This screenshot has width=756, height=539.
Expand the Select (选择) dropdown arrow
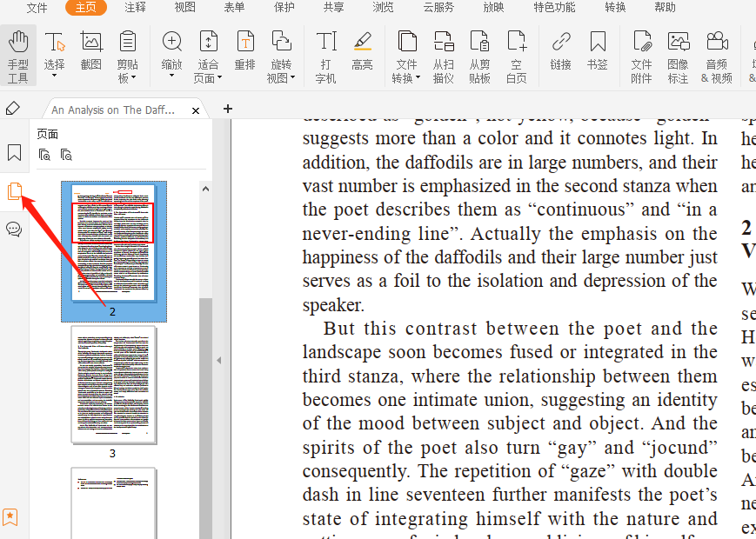point(54,76)
